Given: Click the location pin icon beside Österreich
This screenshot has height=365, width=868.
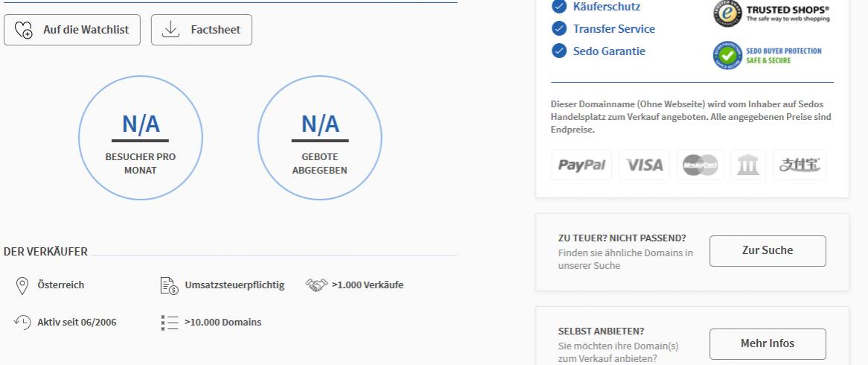Looking at the screenshot, I should click(x=22, y=286).
